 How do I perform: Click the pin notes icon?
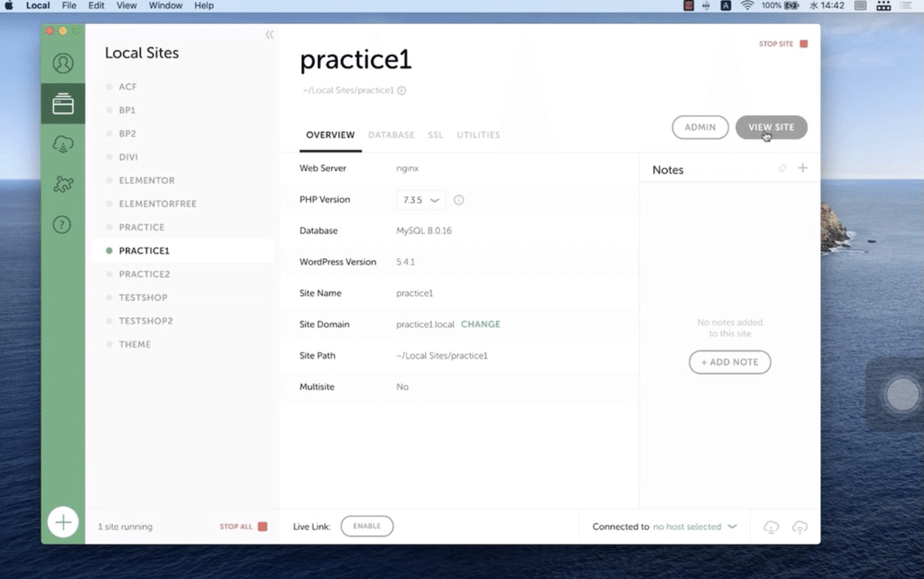(782, 168)
